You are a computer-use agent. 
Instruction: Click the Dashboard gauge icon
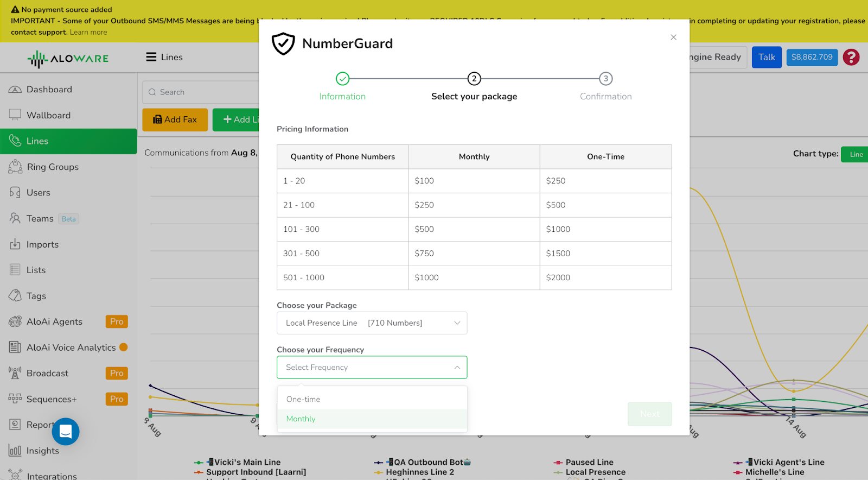15,90
